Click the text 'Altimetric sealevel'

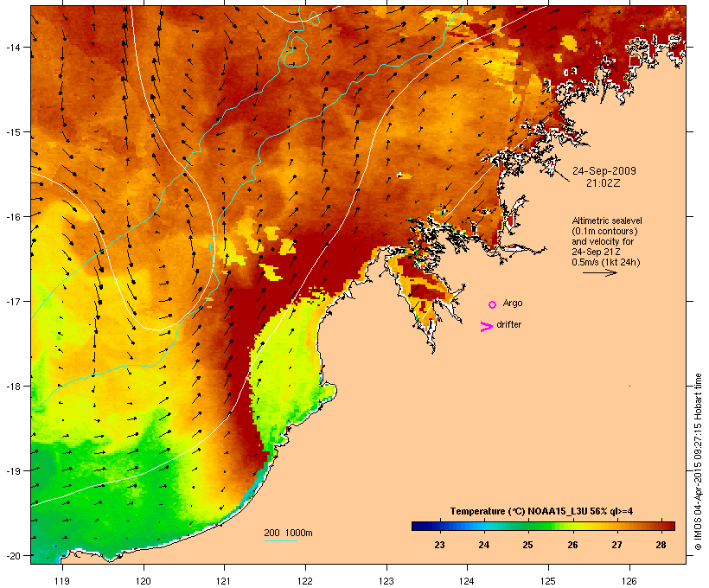(607, 220)
